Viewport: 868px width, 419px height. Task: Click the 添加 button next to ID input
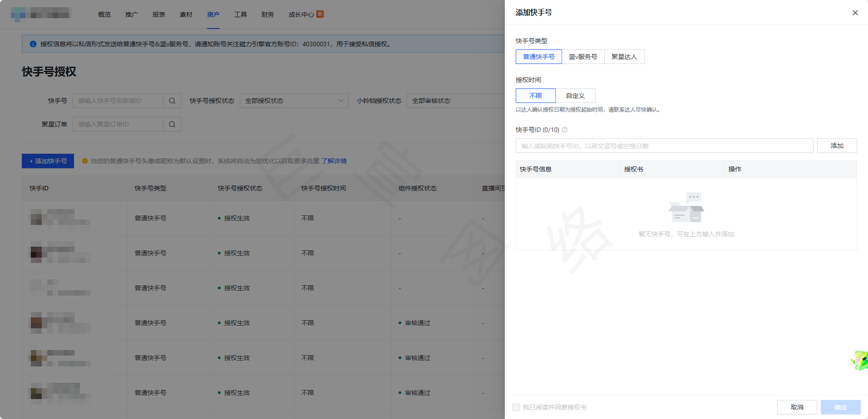click(837, 146)
